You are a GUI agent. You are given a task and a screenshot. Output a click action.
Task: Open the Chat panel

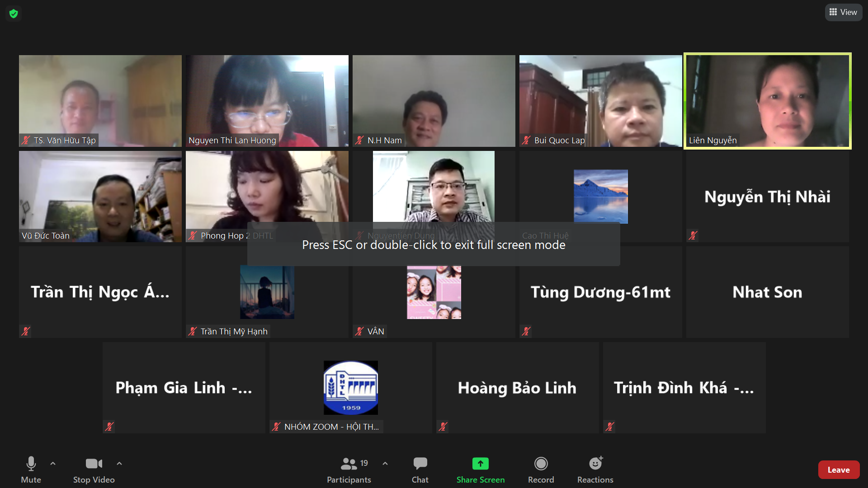point(420,470)
